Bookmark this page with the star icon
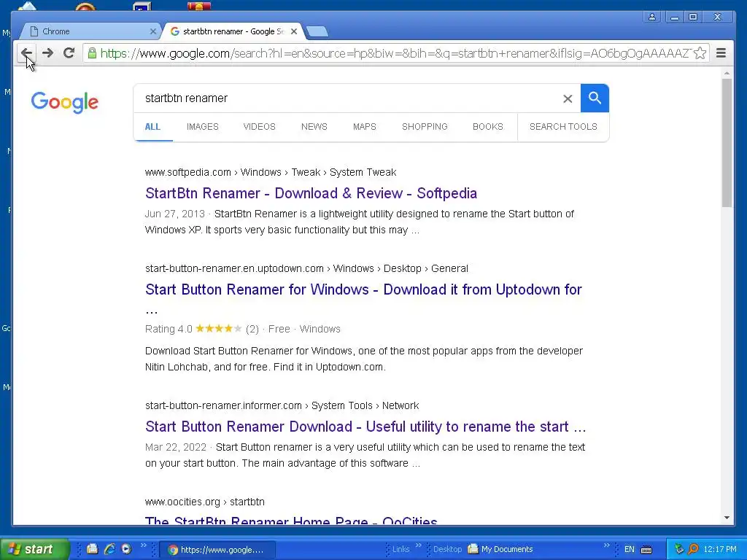The height and width of the screenshot is (560, 747). click(700, 52)
